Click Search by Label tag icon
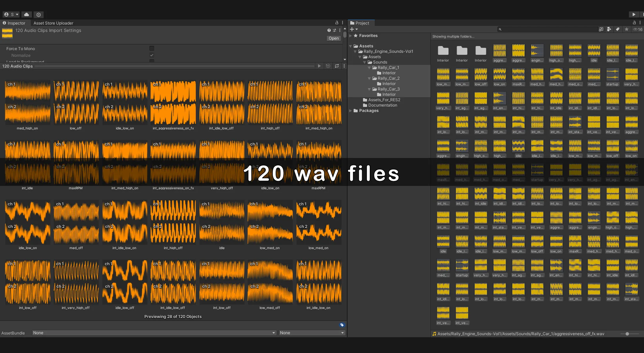 pyautogui.click(x=618, y=29)
